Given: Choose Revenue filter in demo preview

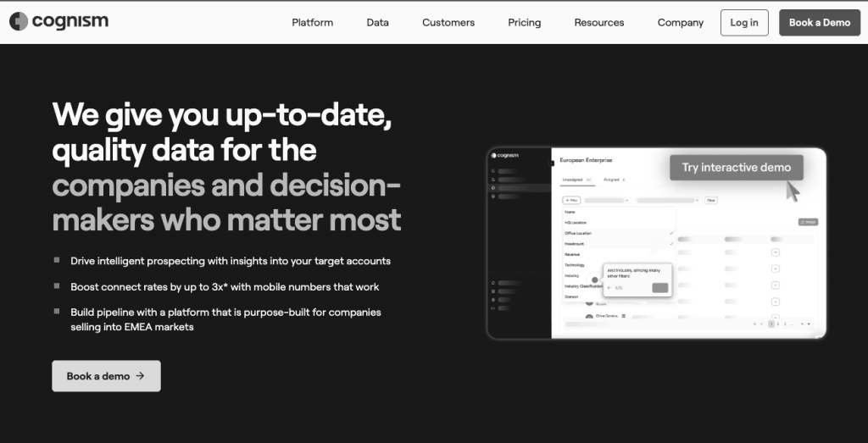Looking at the screenshot, I should point(572,254).
